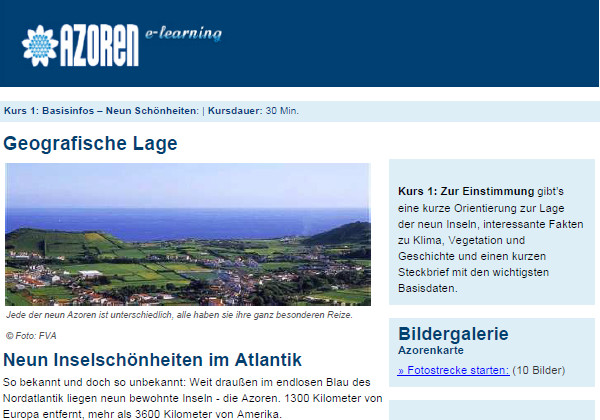
Task: Click 'Kurs 1: Zur Einstimmung' sidebar text
Action: (466, 191)
